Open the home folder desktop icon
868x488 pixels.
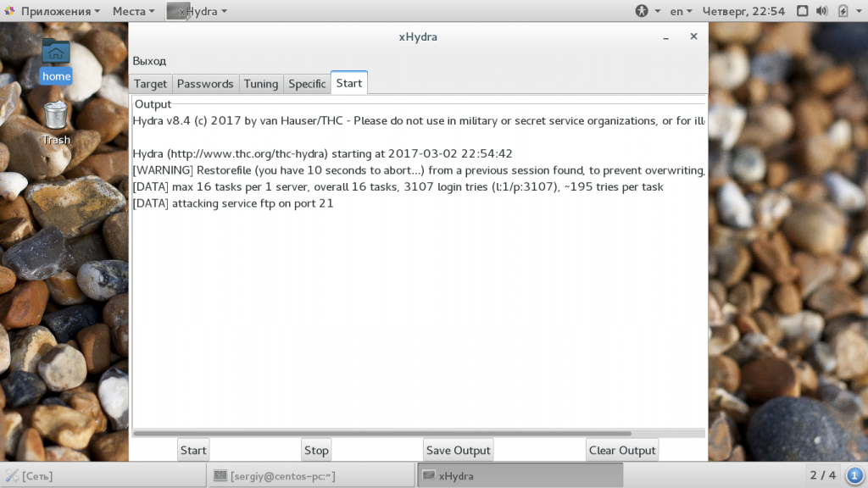click(56, 60)
